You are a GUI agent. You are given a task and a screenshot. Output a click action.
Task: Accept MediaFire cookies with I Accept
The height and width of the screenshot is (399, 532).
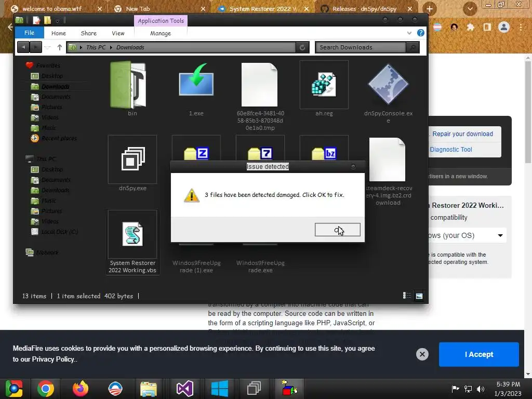point(478,354)
